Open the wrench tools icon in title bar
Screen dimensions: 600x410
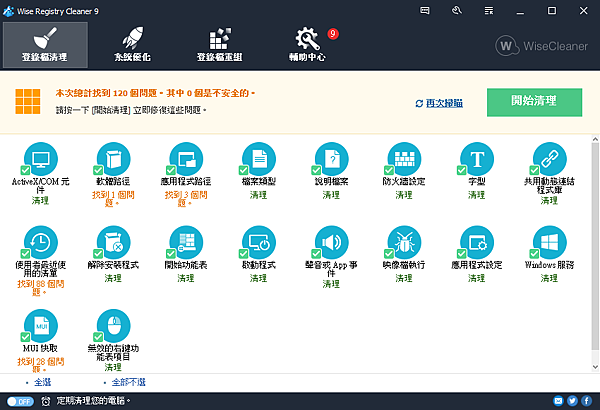457,11
